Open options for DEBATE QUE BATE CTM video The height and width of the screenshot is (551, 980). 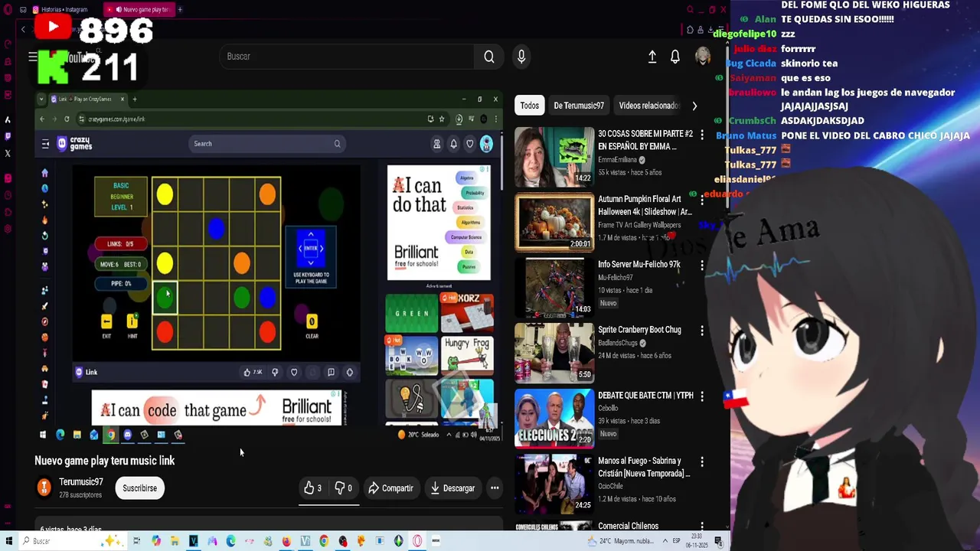click(702, 396)
